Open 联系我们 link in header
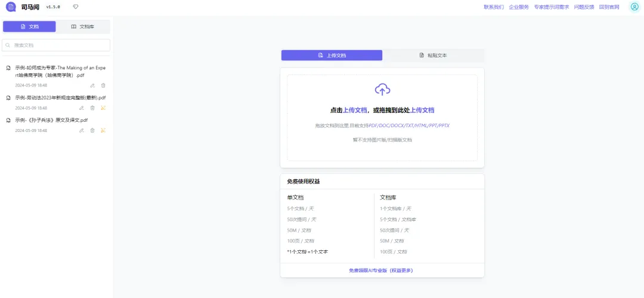The height and width of the screenshot is (298, 644). (x=493, y=7)
